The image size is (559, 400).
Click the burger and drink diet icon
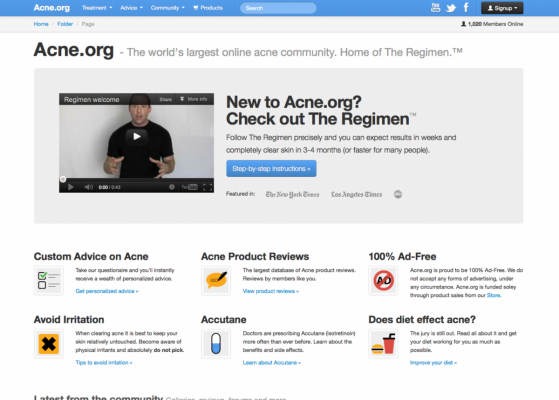coord(383,344)
